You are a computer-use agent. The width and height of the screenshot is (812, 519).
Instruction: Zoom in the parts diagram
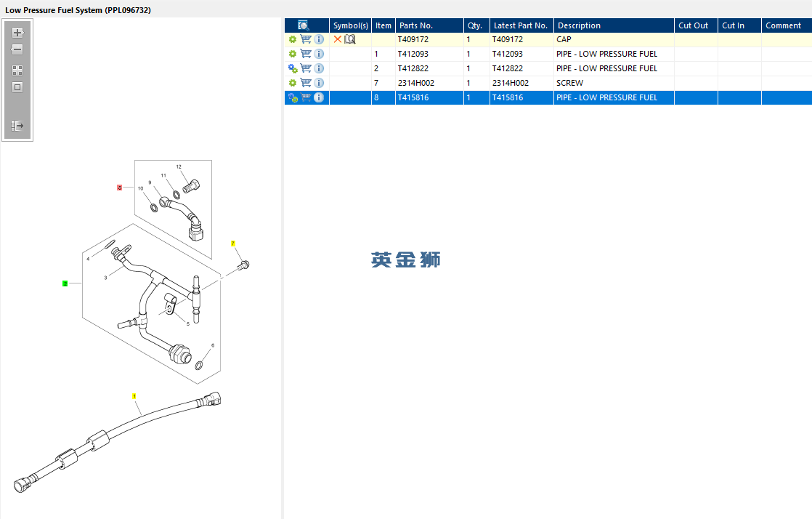pos(17,33)
